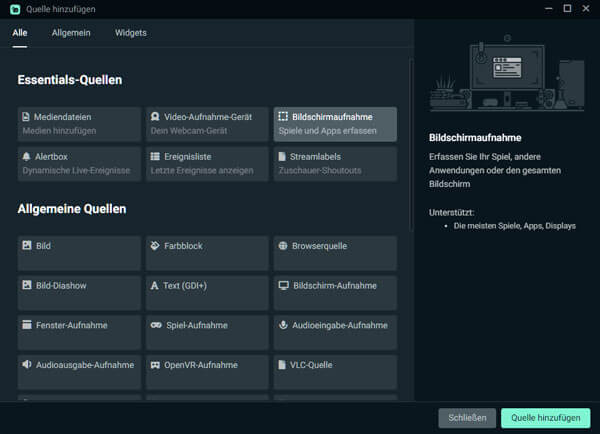Select the VLC-Quelle source
The image size is (600, 434).
pos(335,372)
